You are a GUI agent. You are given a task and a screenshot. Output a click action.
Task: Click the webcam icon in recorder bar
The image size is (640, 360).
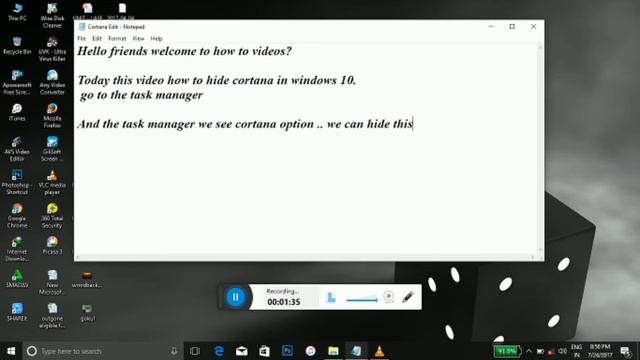click(x=389, y=297)
